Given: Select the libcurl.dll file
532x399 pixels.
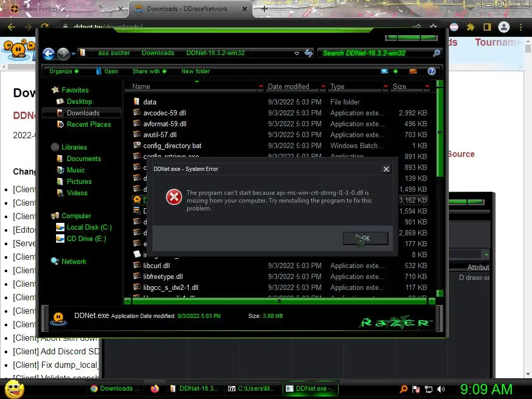Looking at the screenshot, I should (x=156, y=265).
